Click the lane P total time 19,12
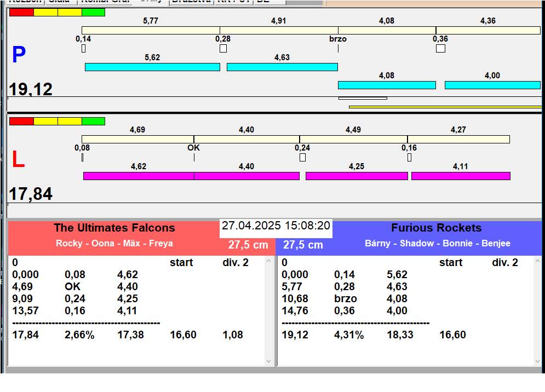The height and width of the screenshot is (392, 545). pyautogui.click(x=31, y=89)
